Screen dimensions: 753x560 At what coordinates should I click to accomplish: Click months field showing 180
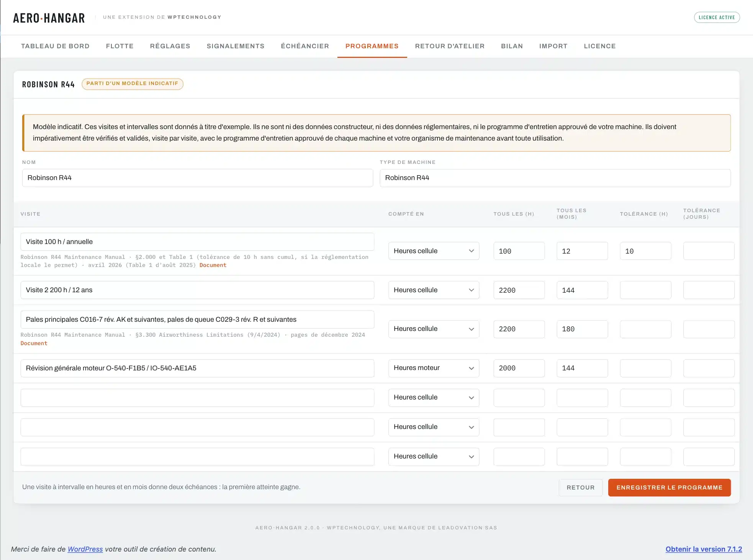coord(582,329)
